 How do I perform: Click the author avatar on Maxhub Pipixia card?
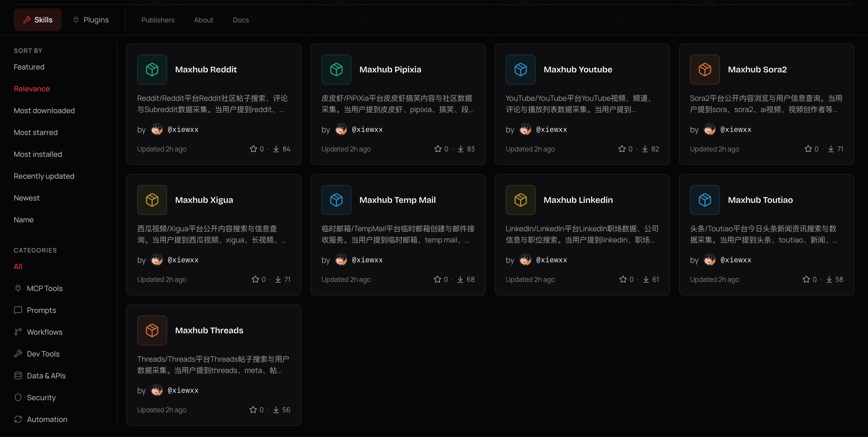tap(341, 130)
